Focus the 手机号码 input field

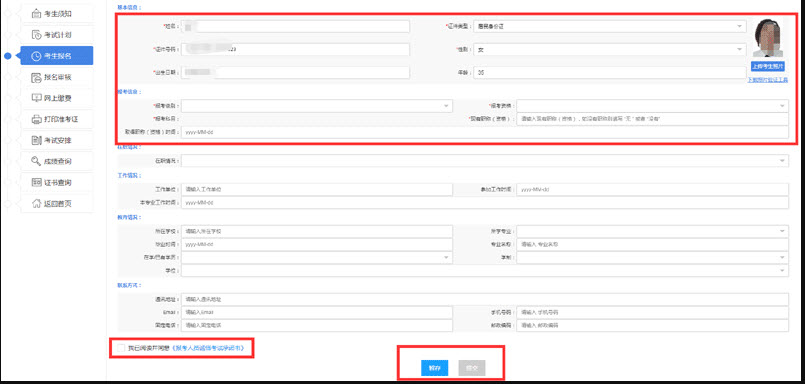pyautogui.click(x=652, y=313)
